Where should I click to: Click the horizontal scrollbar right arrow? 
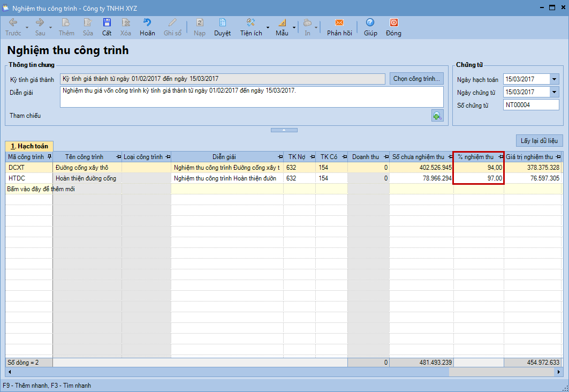(x=559, y=372)
